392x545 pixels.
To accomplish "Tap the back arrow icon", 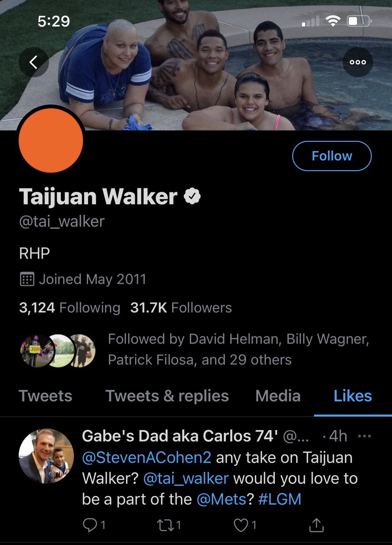I will [x=33, y=62].
